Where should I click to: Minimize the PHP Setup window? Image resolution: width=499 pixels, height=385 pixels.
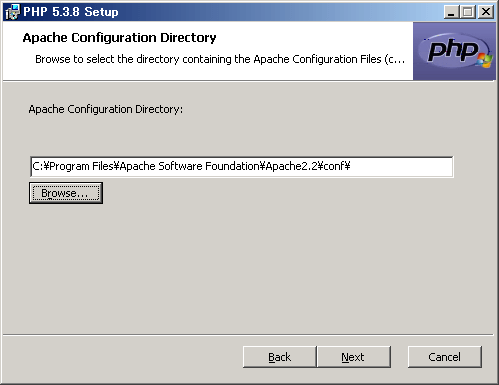click(451, 12)
